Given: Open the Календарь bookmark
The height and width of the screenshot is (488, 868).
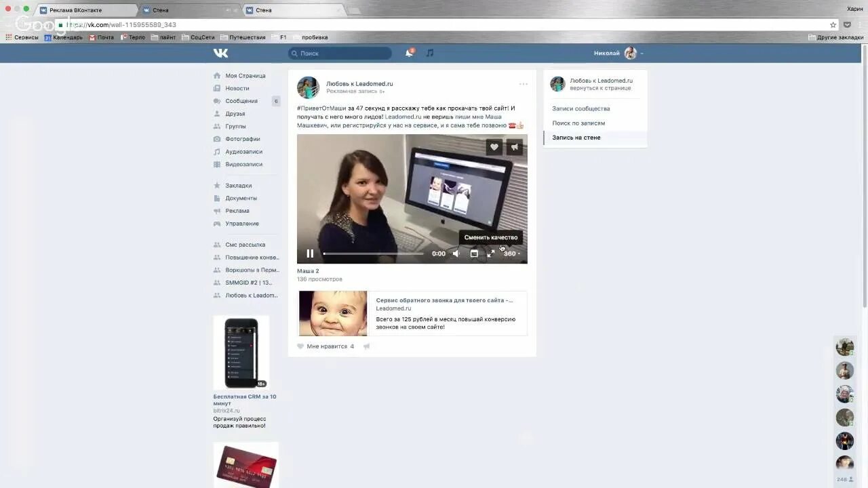Looking at the screenshot, I should tap(64, 37).
